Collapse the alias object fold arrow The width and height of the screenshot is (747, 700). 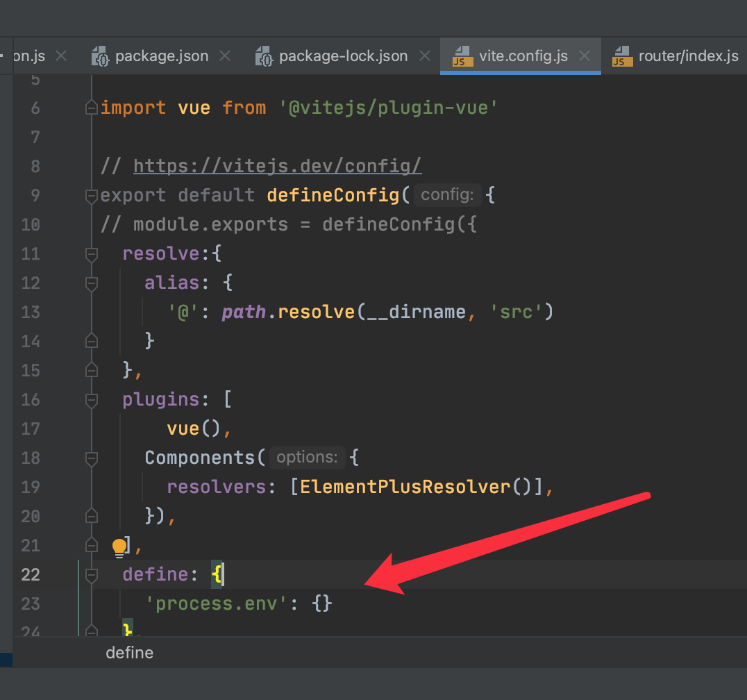(91, 283)
